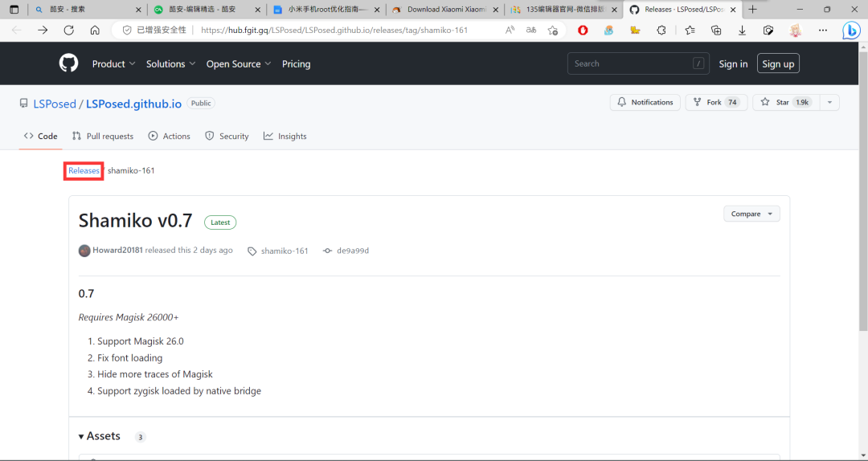Switch to the Insights tab
The image size is (868, 461).
(x=285, y=137)
